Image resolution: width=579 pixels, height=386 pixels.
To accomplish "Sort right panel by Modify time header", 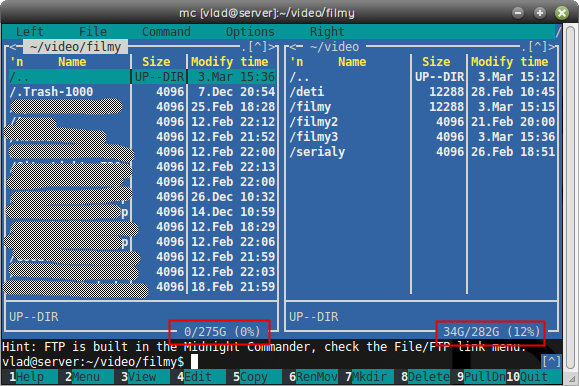I will point(509,62).
